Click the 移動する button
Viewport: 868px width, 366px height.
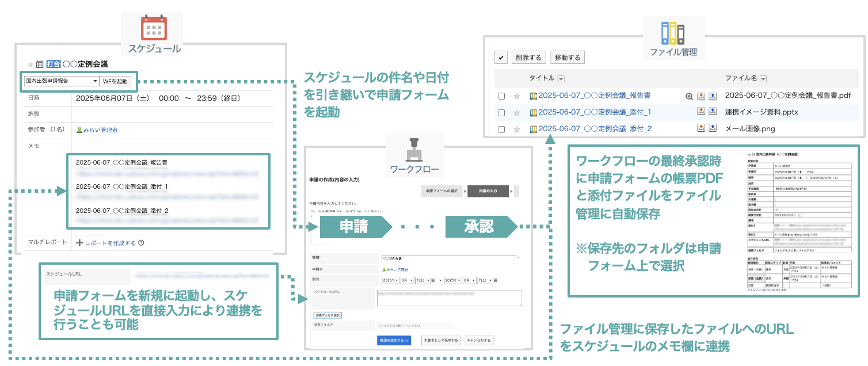[567, 58]
